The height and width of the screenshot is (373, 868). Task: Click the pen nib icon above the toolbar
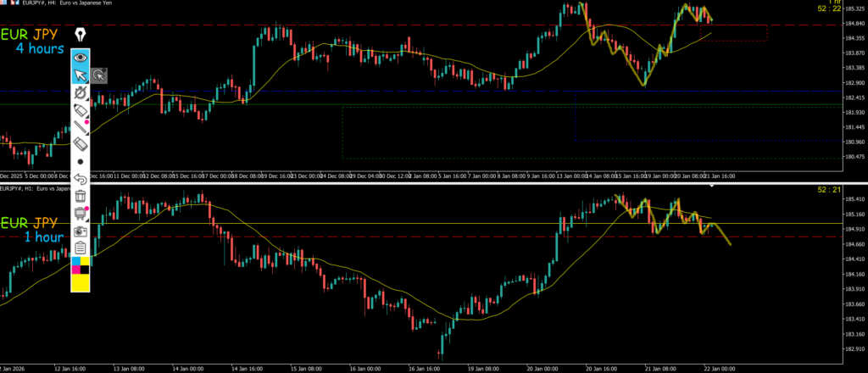81,35
